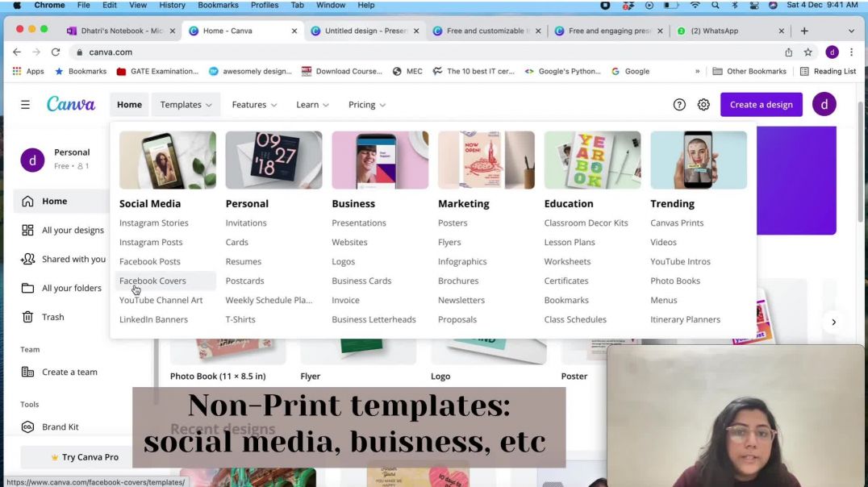Screen dimensions: 868x487
Task: Click the Apps shortcut in bookmarks bar
Action: [28, 72]
